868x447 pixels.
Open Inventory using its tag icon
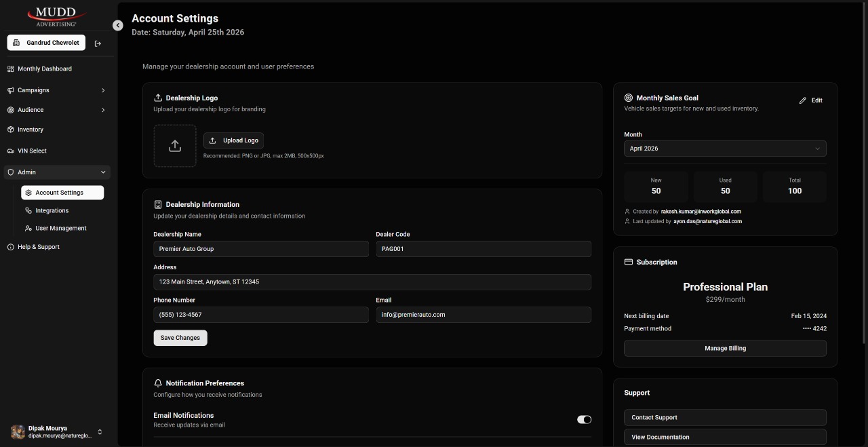pos(10,130)
